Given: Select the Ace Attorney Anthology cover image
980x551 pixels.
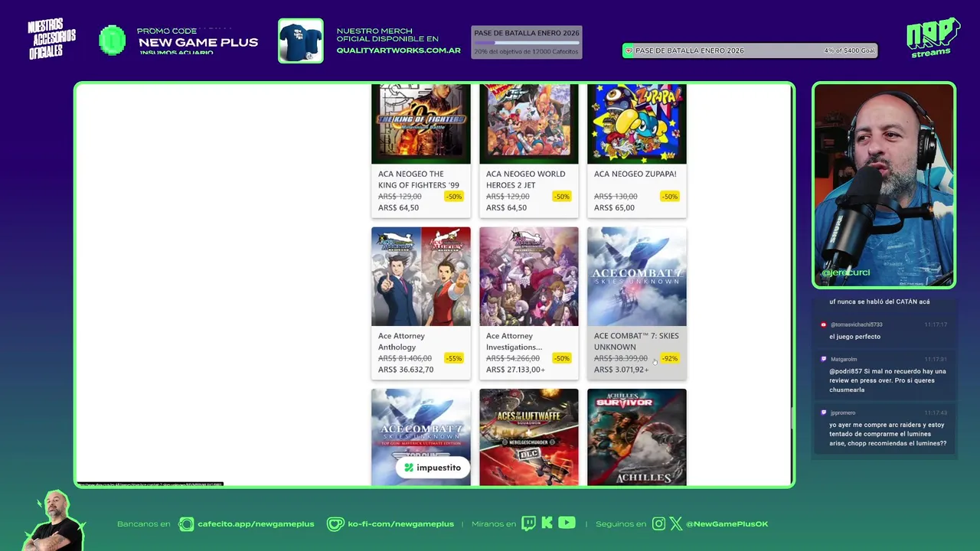Looking at the screenshot, I should [421, 276].
